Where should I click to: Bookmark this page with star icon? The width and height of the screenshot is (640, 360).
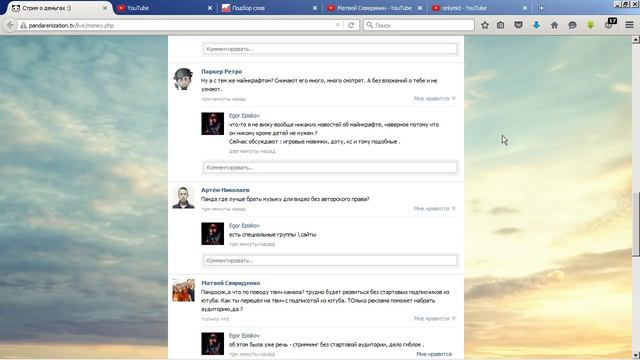[x=484, y=25]
